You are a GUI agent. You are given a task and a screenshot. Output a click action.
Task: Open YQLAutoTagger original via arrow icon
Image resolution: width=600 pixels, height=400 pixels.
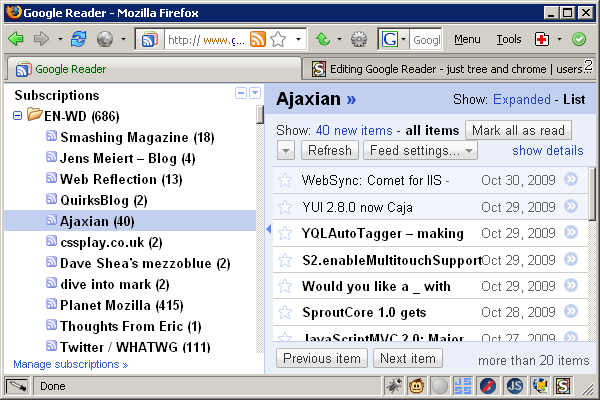click(x=571, y=232)
